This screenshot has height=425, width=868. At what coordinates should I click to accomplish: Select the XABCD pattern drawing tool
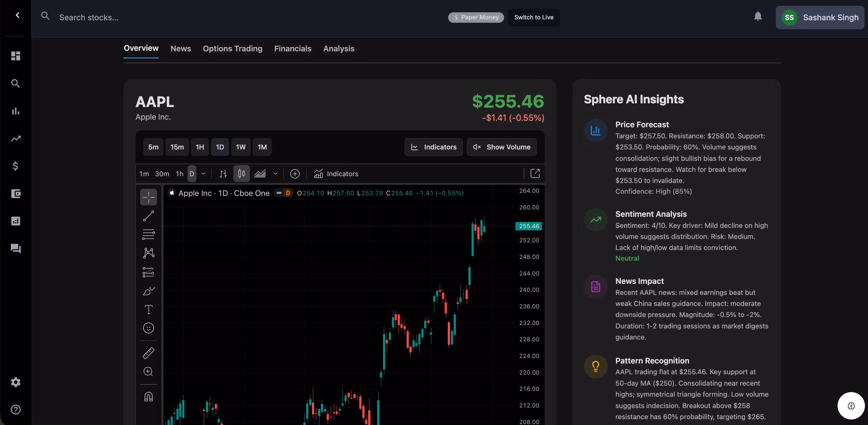(x=148, y=253)
